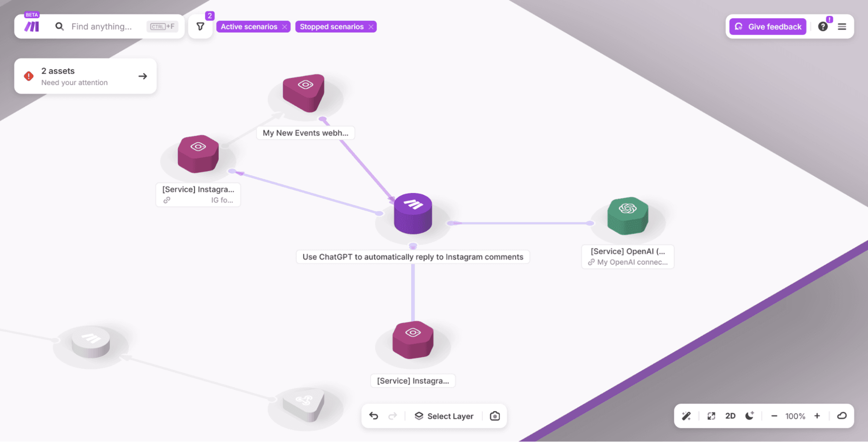Select the purple ChatGPT Instagram scenario node
The height and width of the screenshot is (442, 868).
413,213
